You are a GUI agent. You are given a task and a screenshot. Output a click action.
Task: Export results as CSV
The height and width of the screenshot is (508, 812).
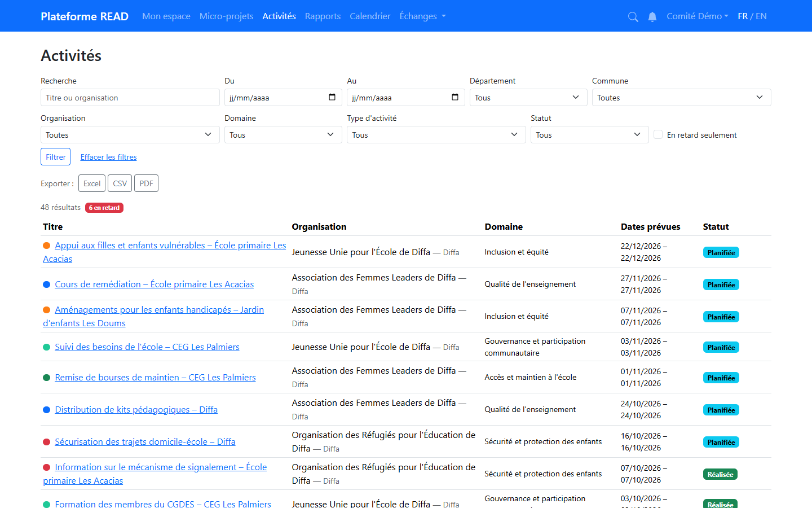coord(120,183)
